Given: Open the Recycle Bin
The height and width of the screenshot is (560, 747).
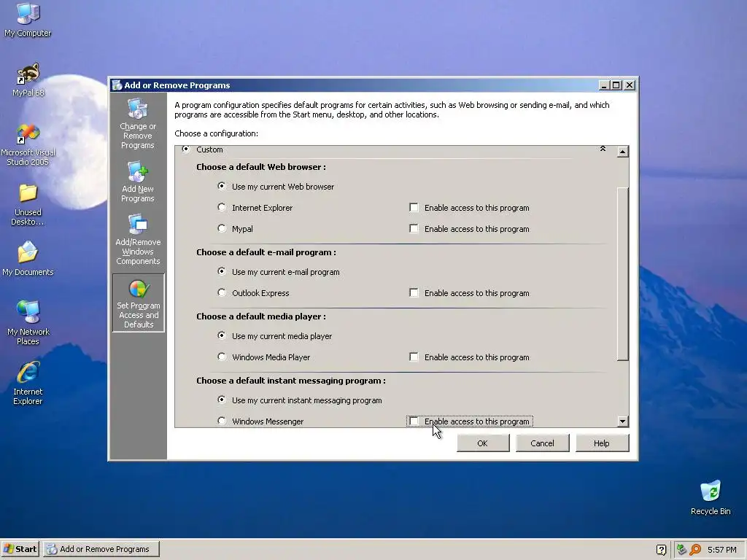Looking at the screenshot, I should (711, 497).
